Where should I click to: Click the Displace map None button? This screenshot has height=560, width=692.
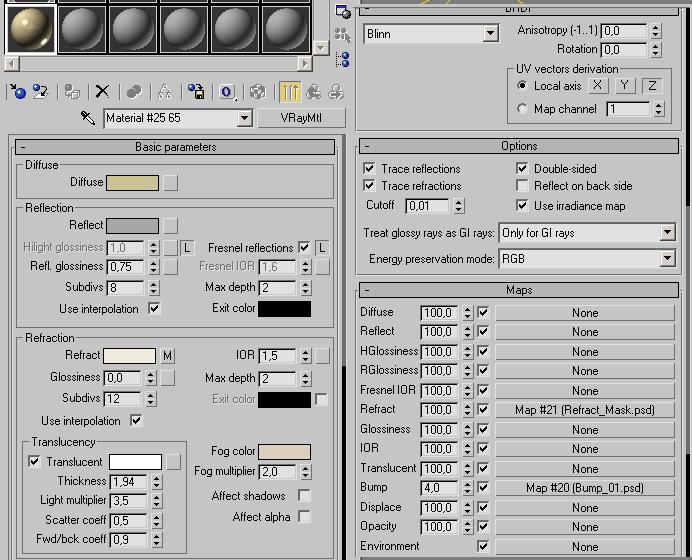coord(585,507)
